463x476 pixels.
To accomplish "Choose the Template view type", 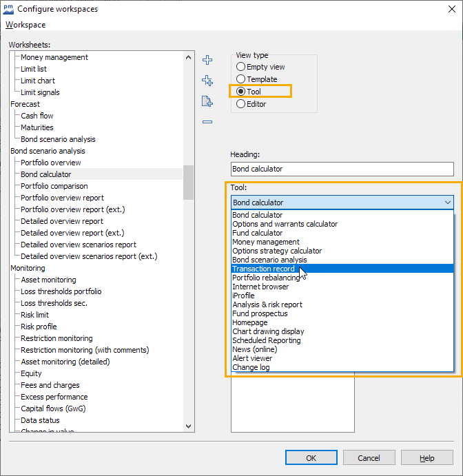I will [x=240, y=79].
